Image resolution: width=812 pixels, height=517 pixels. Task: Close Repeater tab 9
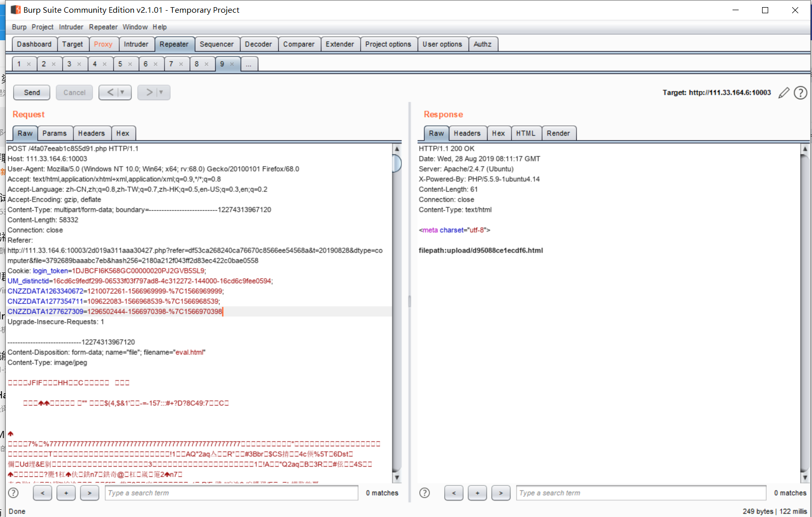pos(232,64)
